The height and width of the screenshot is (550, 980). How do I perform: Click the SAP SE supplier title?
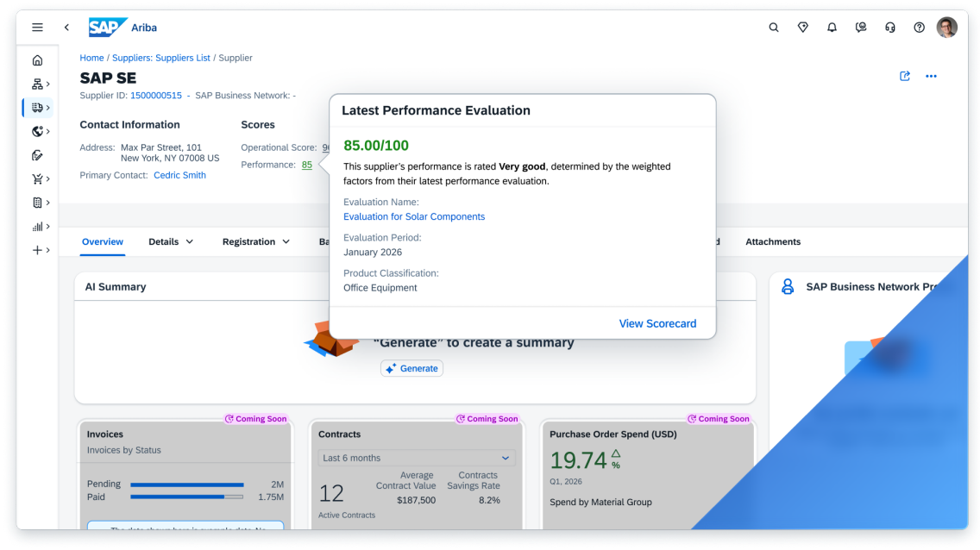pyautogui.click(x=108, y=78)
